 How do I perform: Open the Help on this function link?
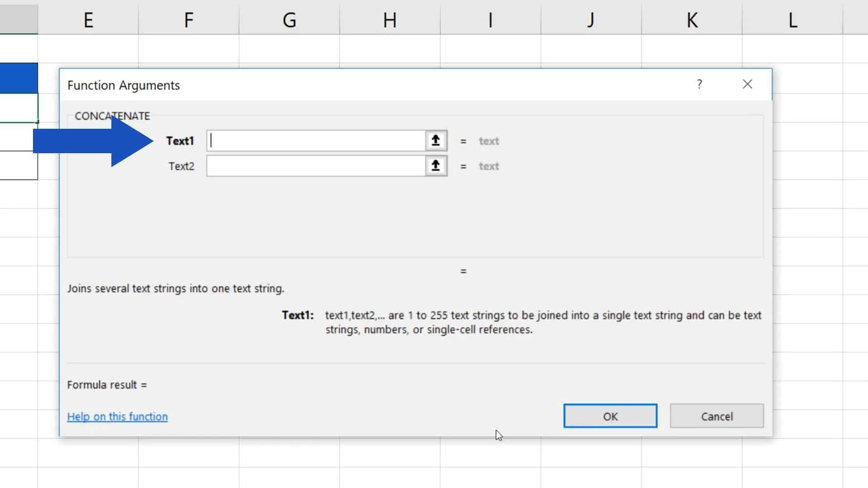click(x=117, y=417)
